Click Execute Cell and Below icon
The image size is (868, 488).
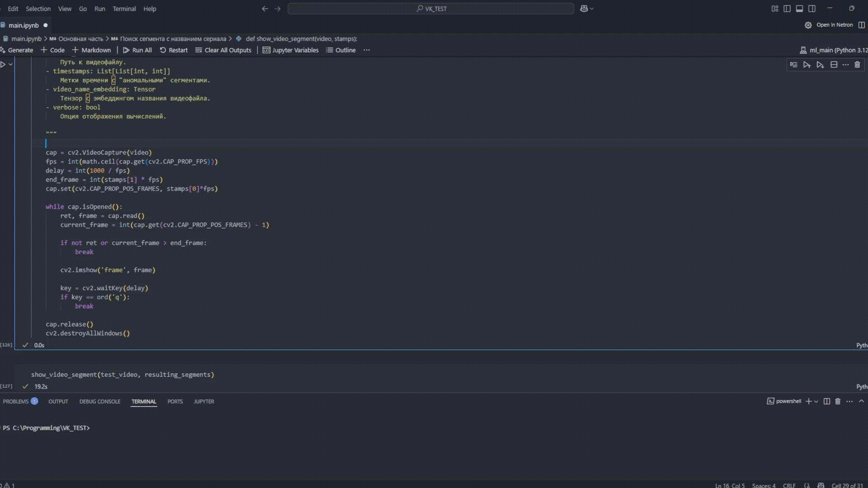point(820,65)
